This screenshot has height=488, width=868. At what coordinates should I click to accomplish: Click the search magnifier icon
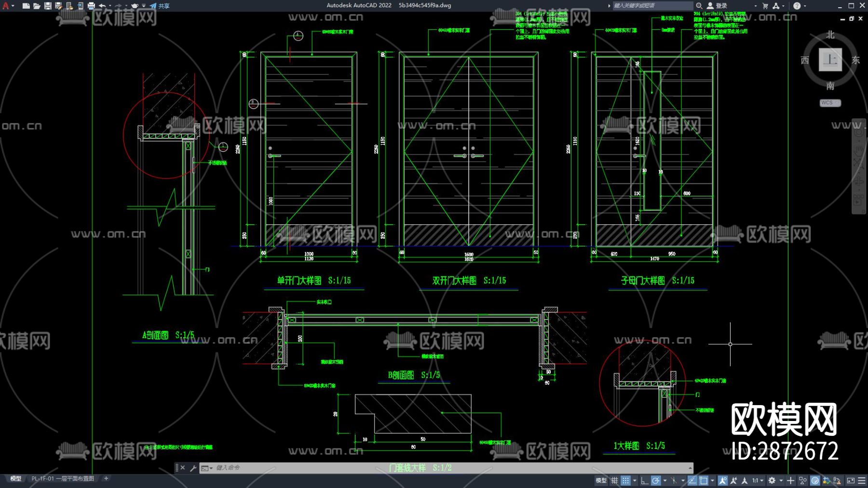pyautogui.click(x=699, y=6)
